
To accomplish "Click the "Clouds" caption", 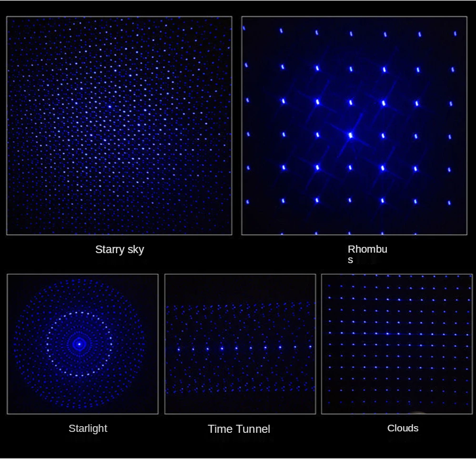I will coord(403,428).
